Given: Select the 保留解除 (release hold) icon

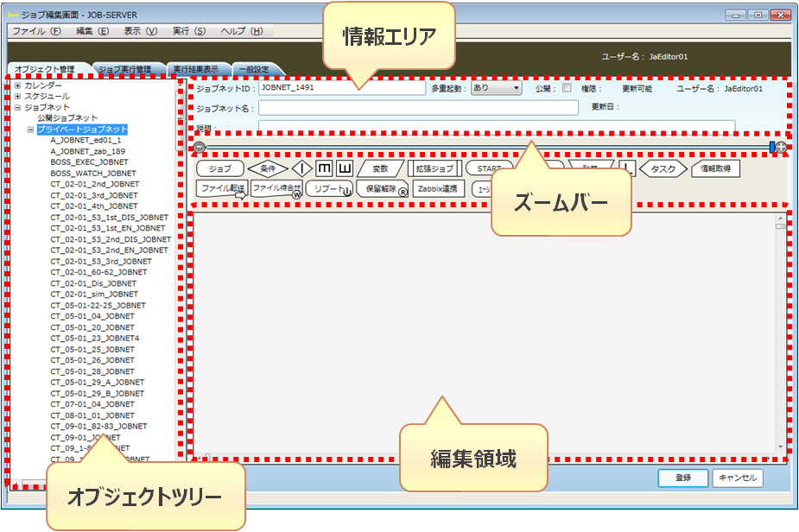Looking at the screenshot, I should pos(381,188).
